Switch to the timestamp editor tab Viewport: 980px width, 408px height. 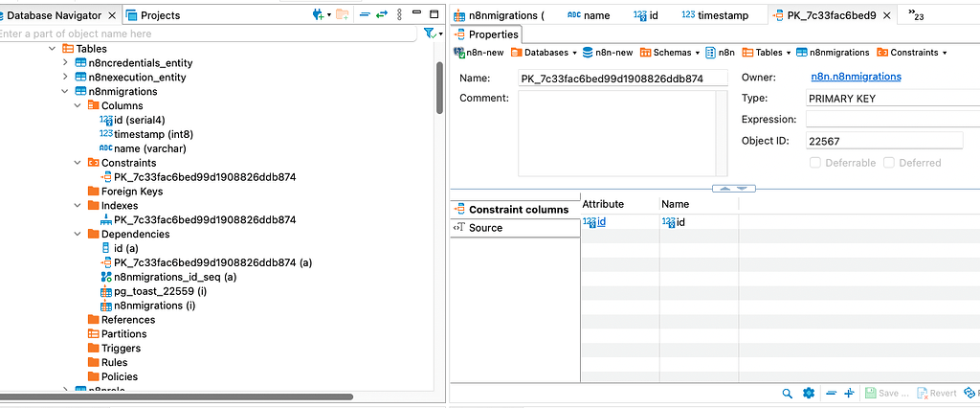pyautogui.click(x=716, y=15)
